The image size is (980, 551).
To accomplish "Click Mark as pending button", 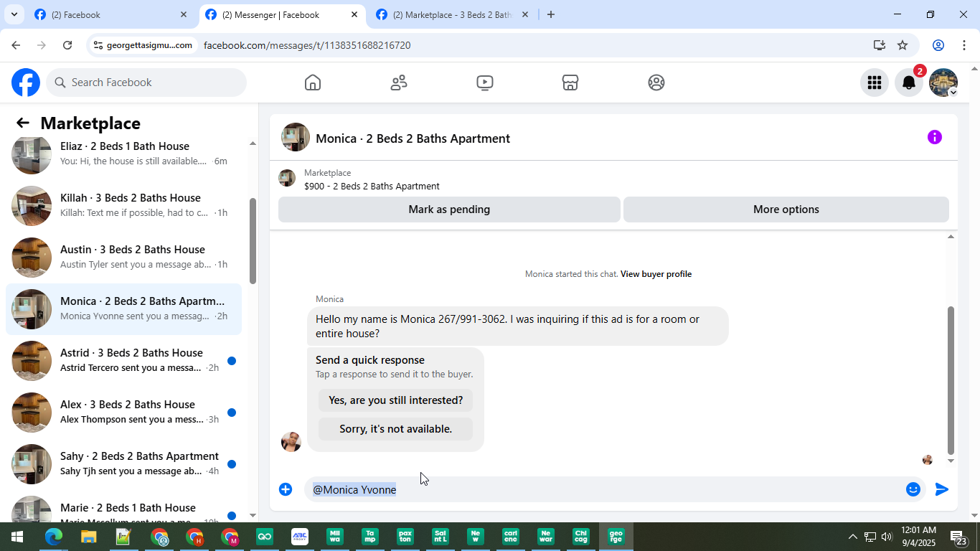I will (449, 209).
